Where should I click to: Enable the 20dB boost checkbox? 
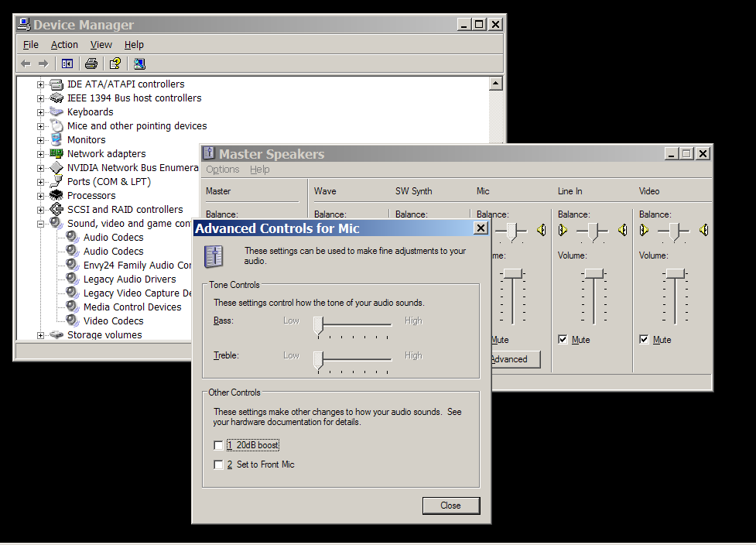pos(218,445)
